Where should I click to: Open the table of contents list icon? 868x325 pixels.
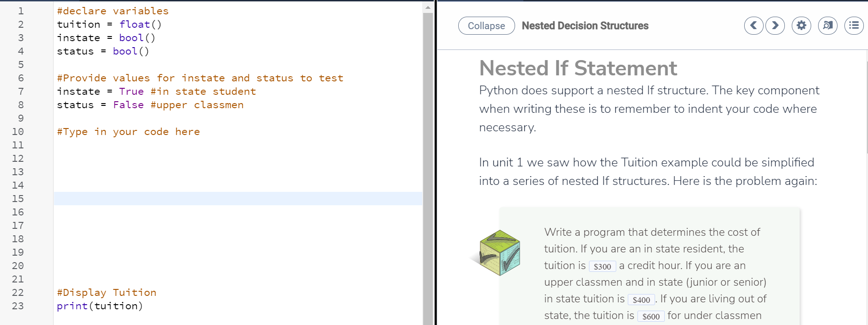coord(854,25)
